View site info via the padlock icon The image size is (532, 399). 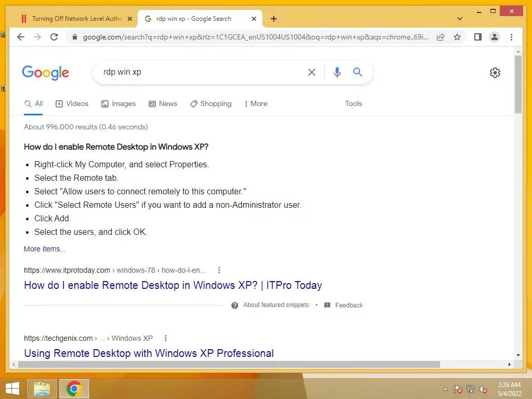click(75, 37)
